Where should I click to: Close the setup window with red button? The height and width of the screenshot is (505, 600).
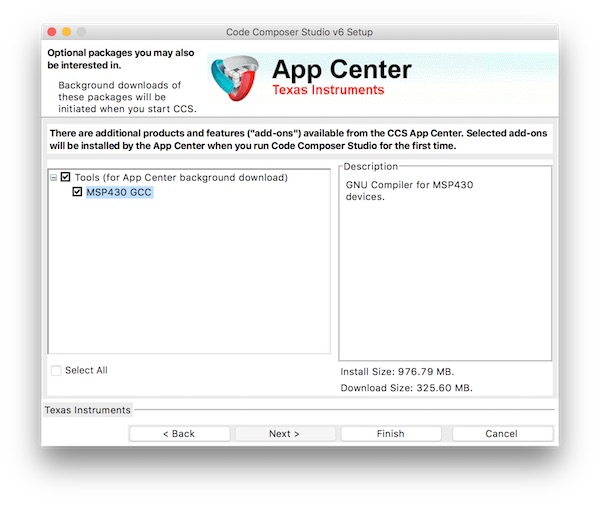pos(52,32)
